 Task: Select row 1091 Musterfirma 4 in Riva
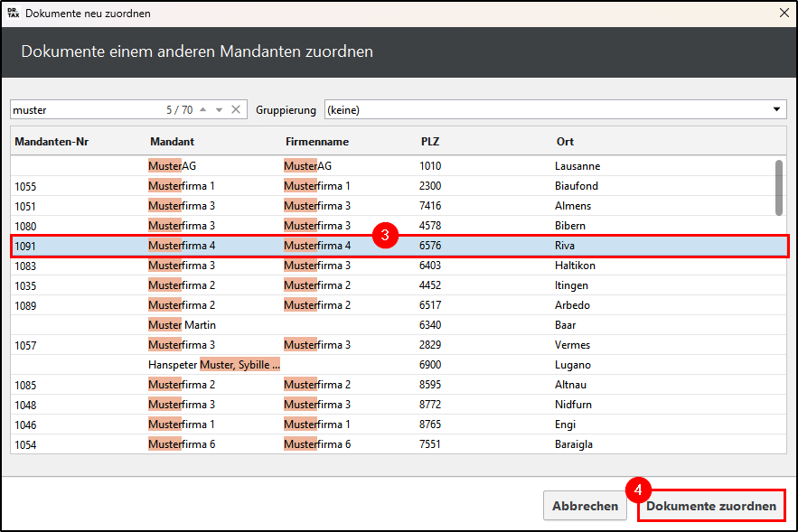pos(398,246)
